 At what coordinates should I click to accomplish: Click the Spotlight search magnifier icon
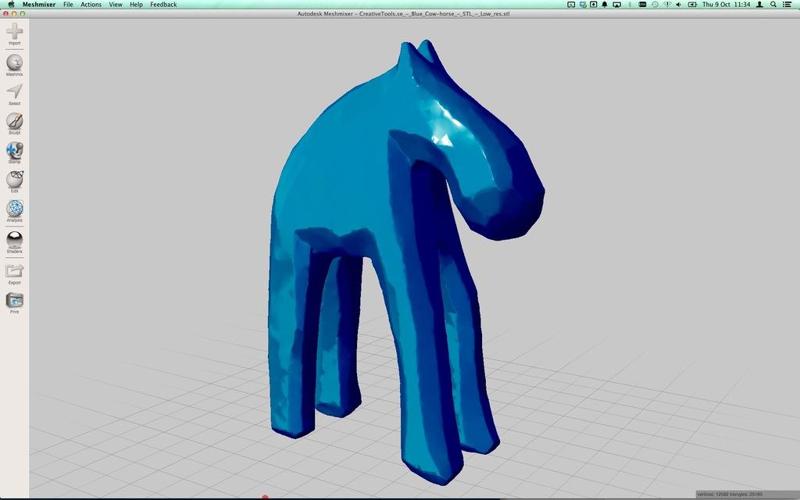tap(773, 5)
